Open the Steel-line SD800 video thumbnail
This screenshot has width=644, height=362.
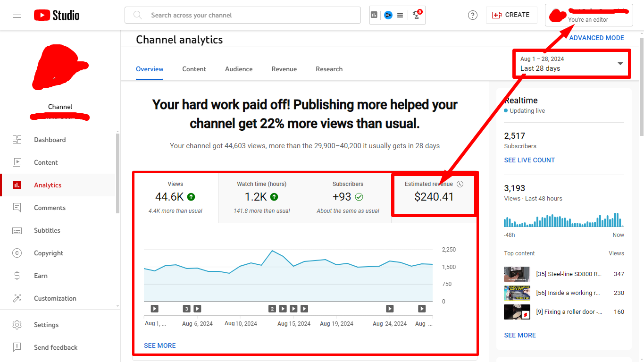517,274
